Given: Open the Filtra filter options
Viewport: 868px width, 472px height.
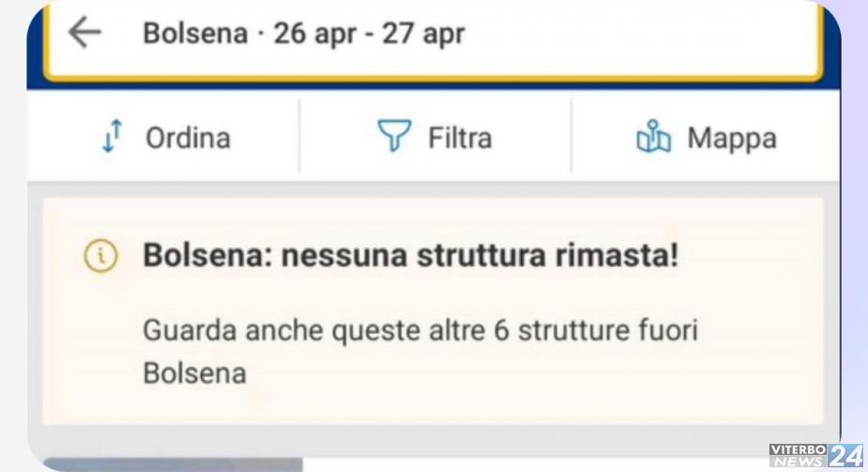Looking at the screenshot, I should click(x=435, y=137).
